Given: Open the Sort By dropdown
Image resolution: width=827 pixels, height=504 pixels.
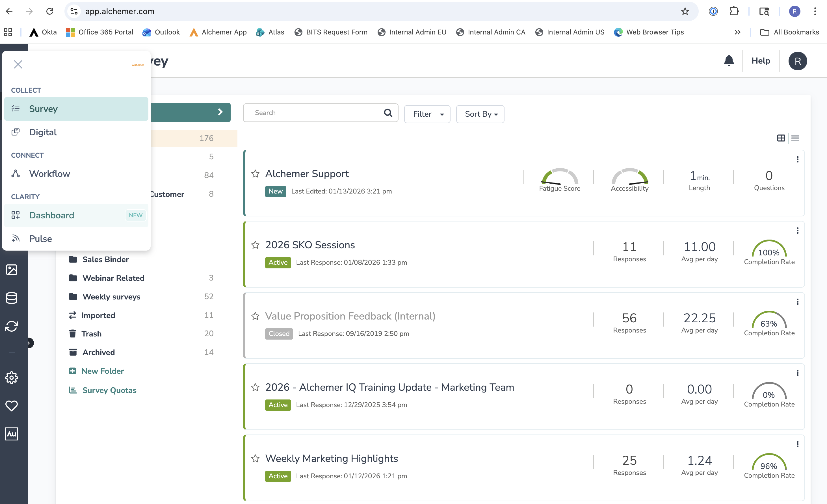Looking at the screenshot, I should (480, 114).
